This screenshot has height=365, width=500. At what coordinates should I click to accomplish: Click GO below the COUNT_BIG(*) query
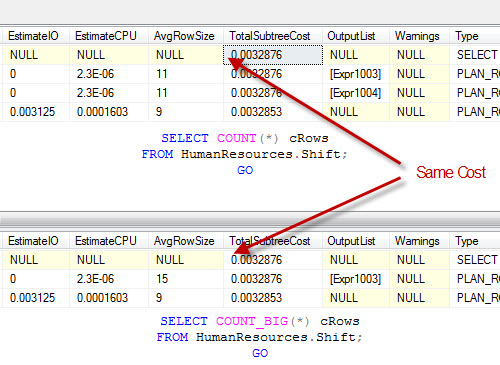tap(260, 353)
